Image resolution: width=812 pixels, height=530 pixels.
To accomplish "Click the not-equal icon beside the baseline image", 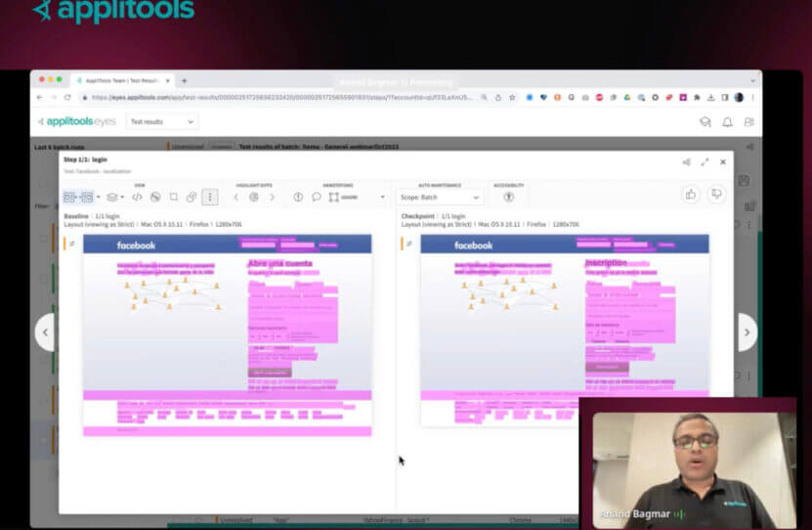I will (72, 243).
